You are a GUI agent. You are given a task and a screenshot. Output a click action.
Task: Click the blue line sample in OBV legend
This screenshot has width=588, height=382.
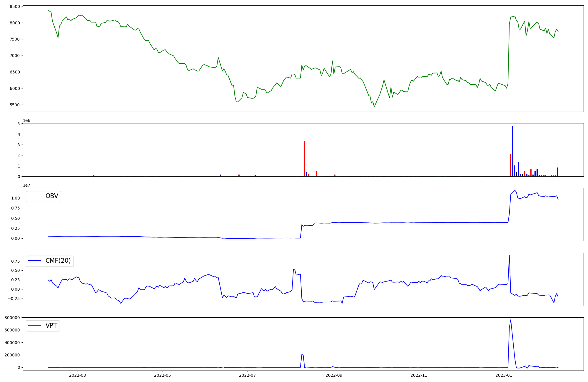point(34,196)
